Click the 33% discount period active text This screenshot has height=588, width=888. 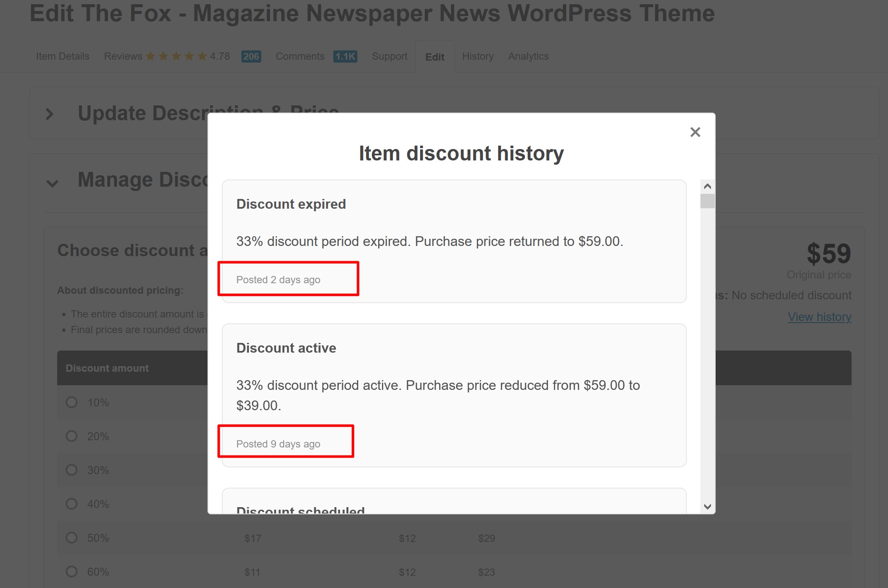438,395
